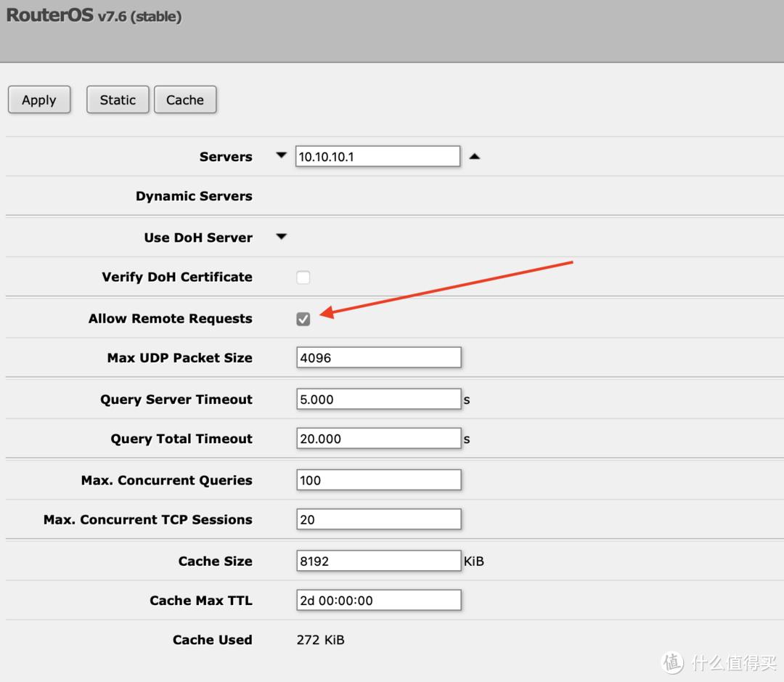Edit the Max. Concurrent TCP Sessions field
The width and height of the screenshot is (784, 682).
378,519
